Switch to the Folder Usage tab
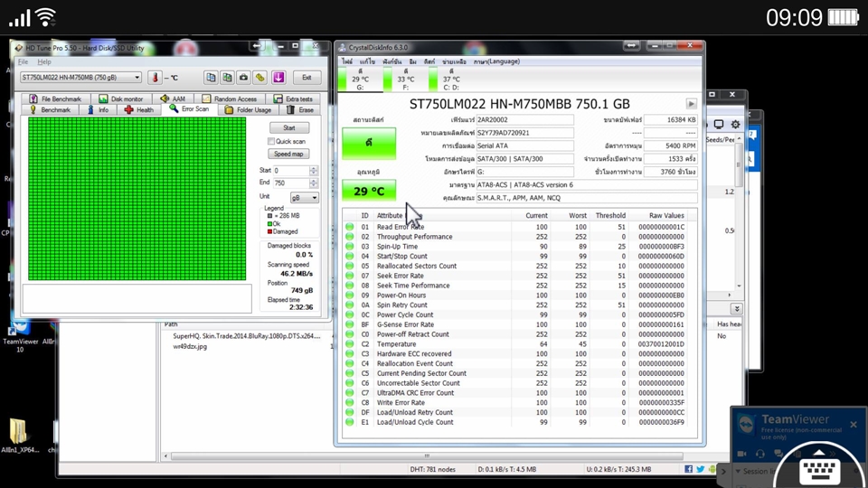Screen dimensions: 868x488 [248, 110]
